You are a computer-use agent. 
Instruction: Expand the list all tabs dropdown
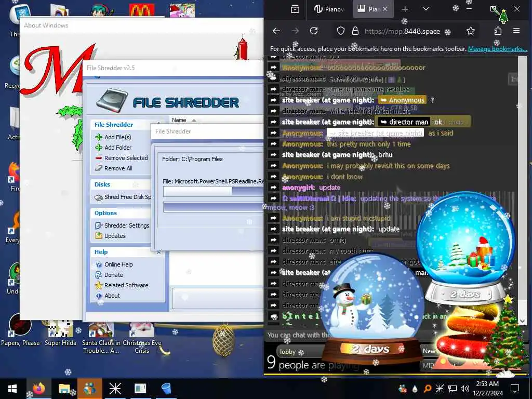point(426,9)
